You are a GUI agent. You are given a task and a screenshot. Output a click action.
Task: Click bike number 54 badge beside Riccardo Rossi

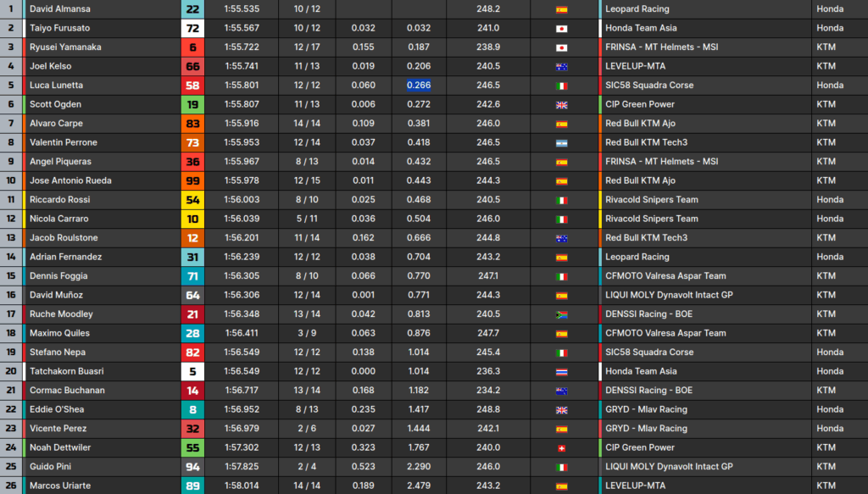tap(192, 200)
